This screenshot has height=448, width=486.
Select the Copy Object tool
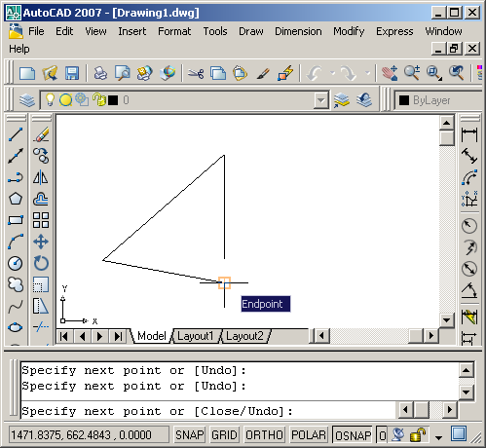(x=41, y=156)
